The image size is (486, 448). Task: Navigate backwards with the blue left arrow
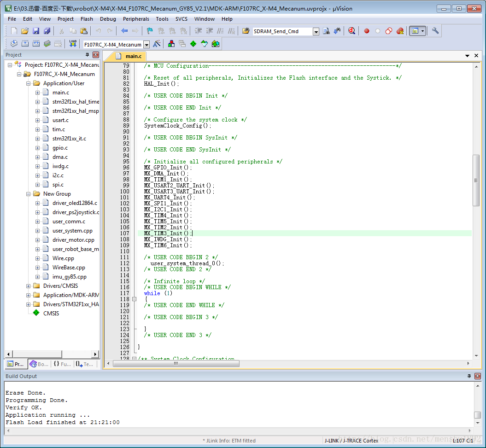[124, 31]
